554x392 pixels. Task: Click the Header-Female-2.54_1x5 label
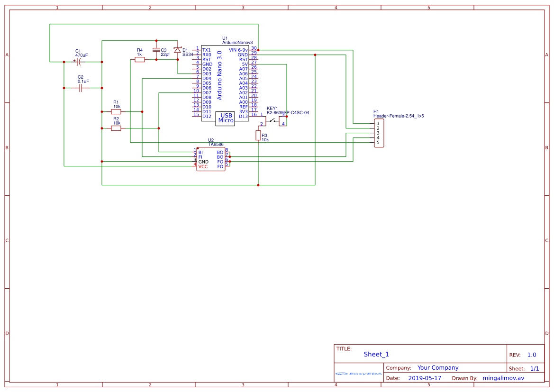[x=399, y=116]
